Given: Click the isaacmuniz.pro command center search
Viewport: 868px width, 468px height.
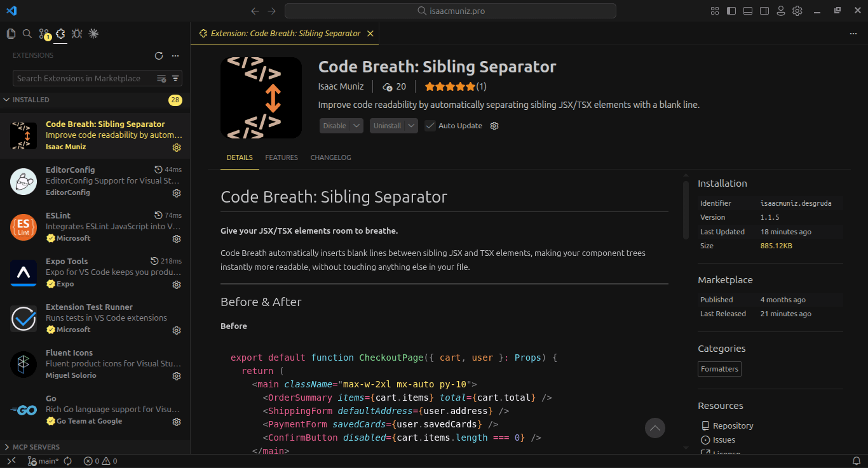Looking at the screenshot, I should [451, 11].
